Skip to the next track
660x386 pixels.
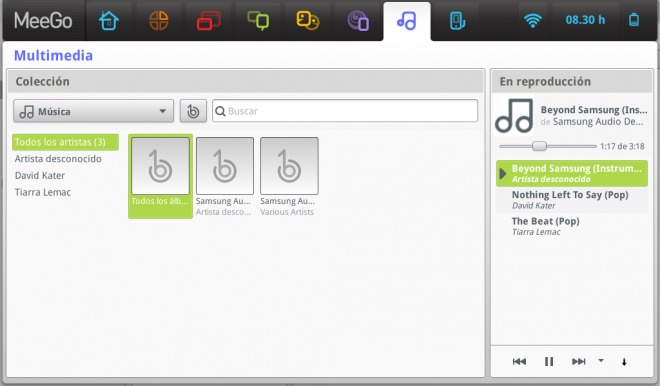pyautogui.click(x=578, y=361)
